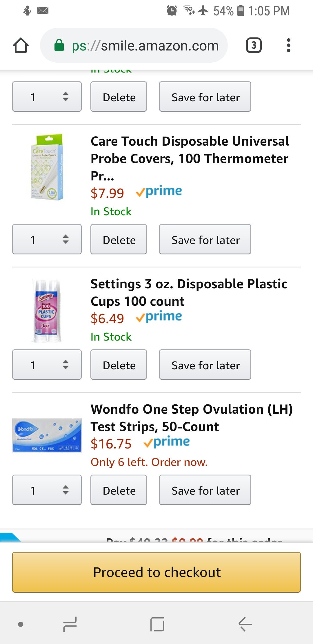Delete the Care Touch Probe Covers item
The height and width of the screenshot is (644, 313).
pos(119,239)
